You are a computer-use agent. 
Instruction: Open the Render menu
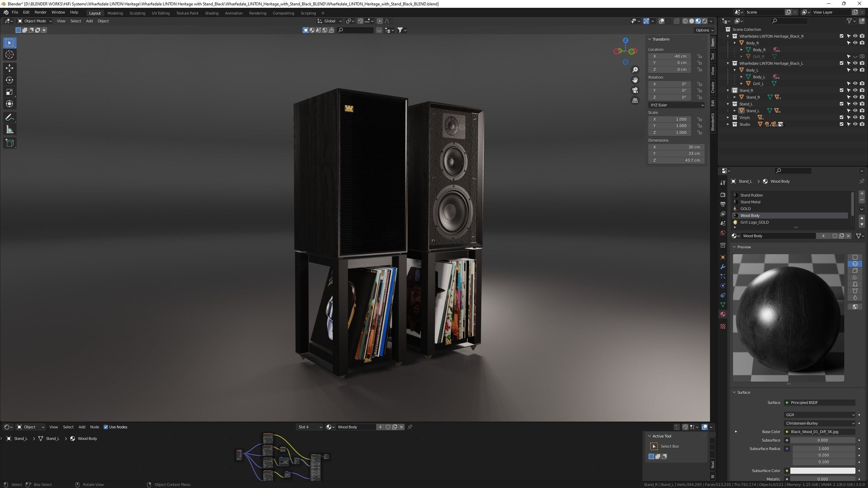coord(40,12)
